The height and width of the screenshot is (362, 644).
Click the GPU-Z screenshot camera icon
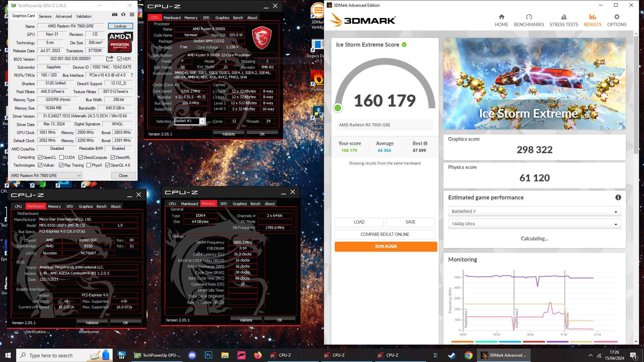(x=115, y=15)
